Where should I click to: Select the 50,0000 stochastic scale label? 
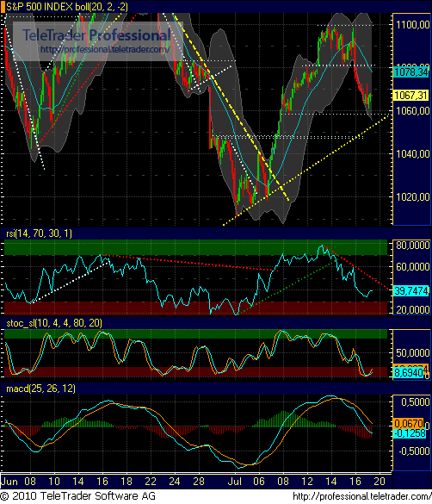413,353
